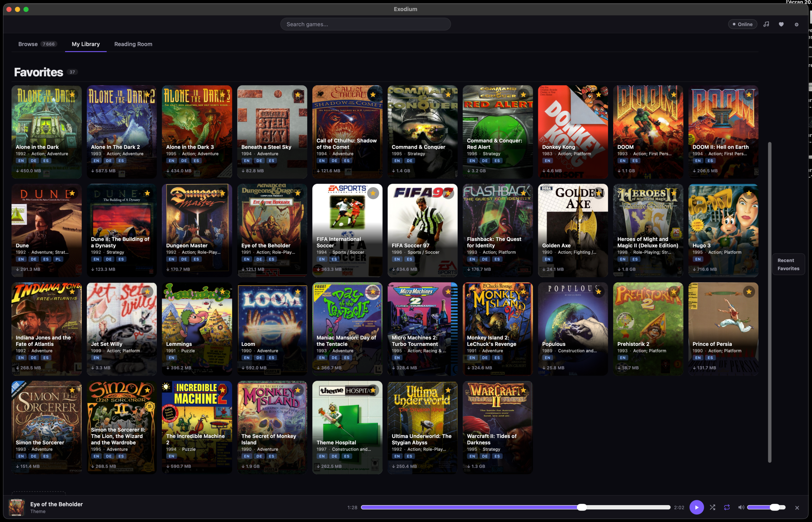Jump to Favorites section link
812x522 pixels.
click(788, 268)
